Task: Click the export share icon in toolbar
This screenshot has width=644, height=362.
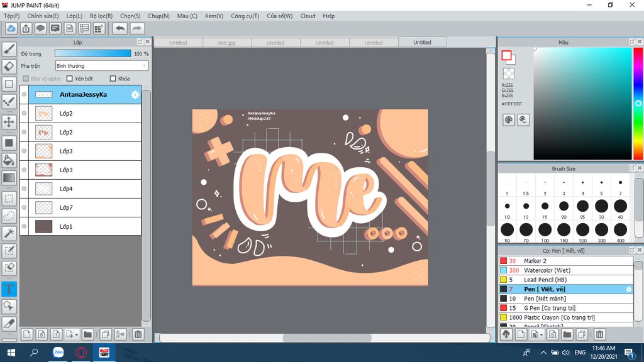Action: (26, 28)
